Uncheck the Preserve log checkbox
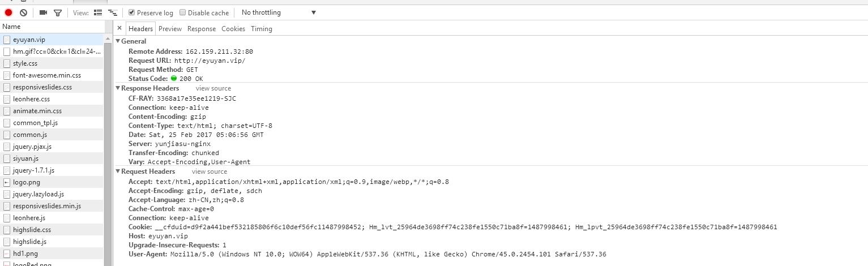Viewport: 868px width, 266px height. (131, 12)
